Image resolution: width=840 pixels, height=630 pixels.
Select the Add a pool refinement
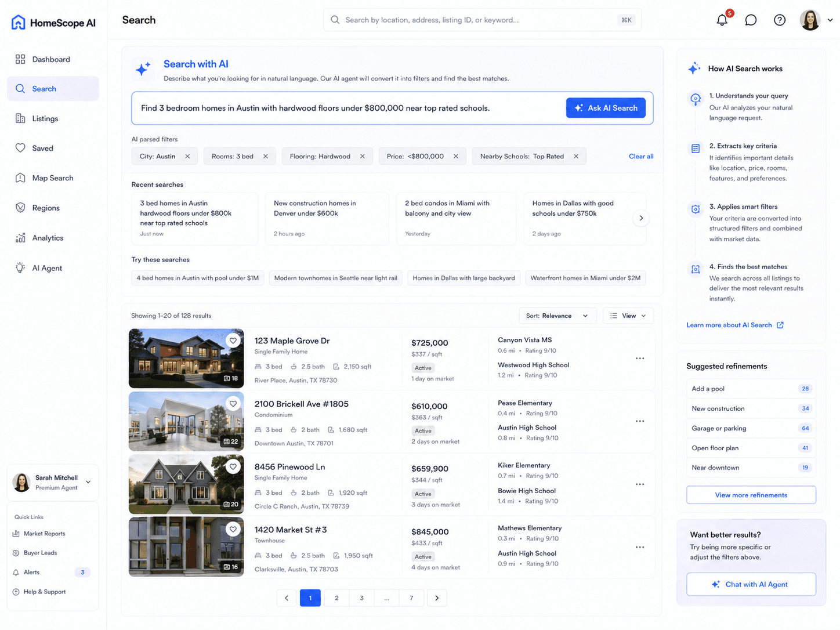pyautogui.click(x=751, y=389)
